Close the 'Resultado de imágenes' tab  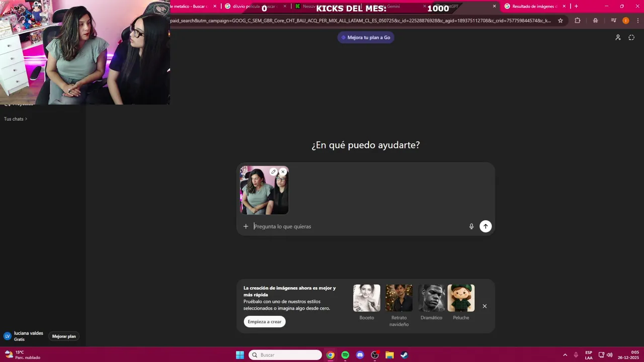pyautogui.click(x=564, y=6)
